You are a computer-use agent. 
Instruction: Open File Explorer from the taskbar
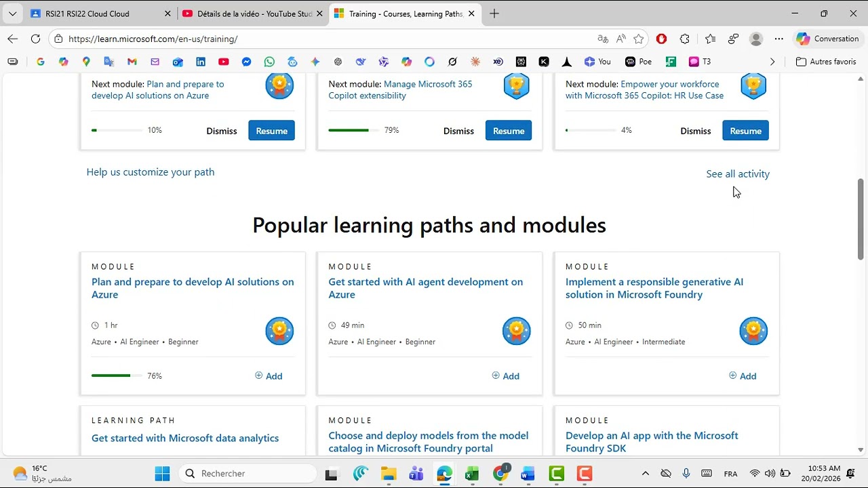pyautogui.click(x=388, y=474)
